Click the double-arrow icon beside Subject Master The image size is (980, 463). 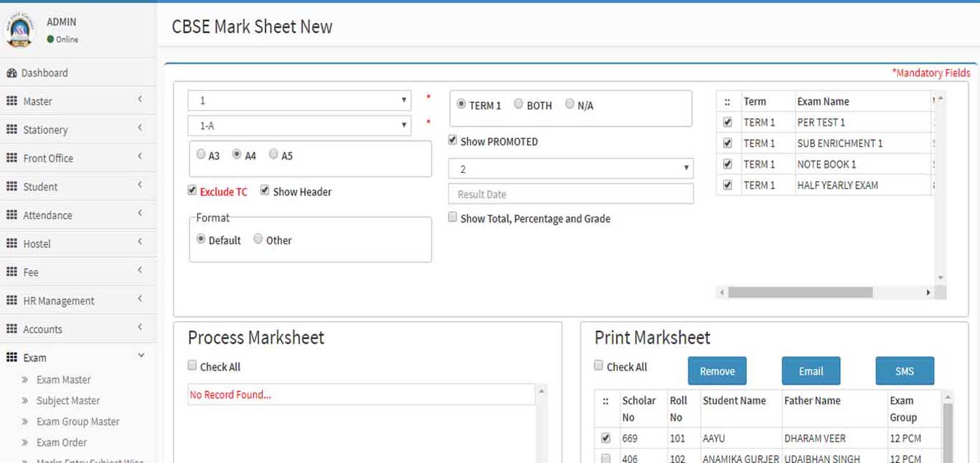pos(25,401)
